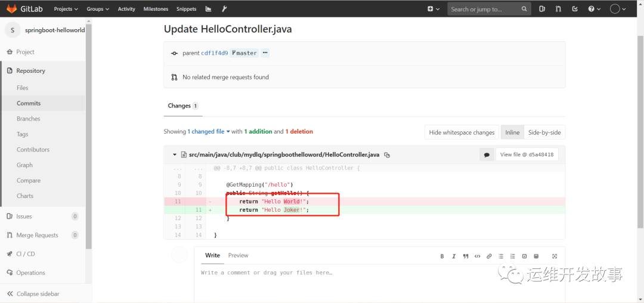Open the Groups dropdown in navbar
The image size is (644, 303).
pyautogui.click(x=98, y=8)
